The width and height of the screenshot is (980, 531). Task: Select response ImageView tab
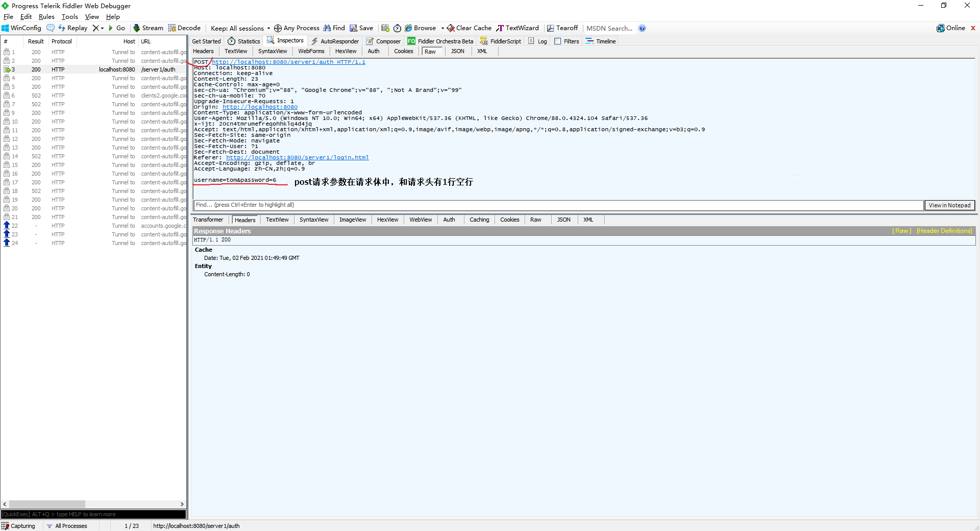pos(353,220)
